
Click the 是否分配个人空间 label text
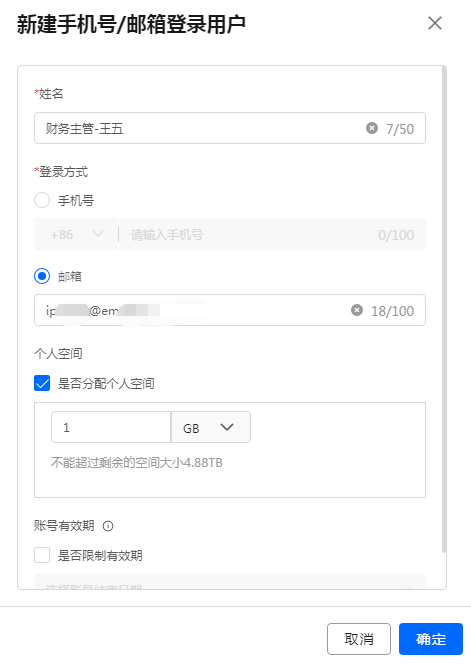click(x=106, y=383)
